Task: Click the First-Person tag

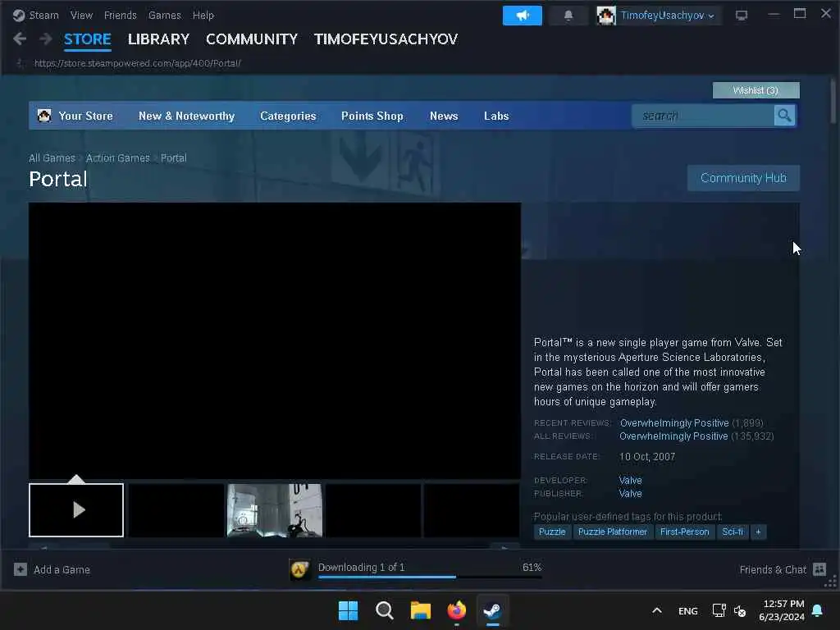Action: pos(684,532)
